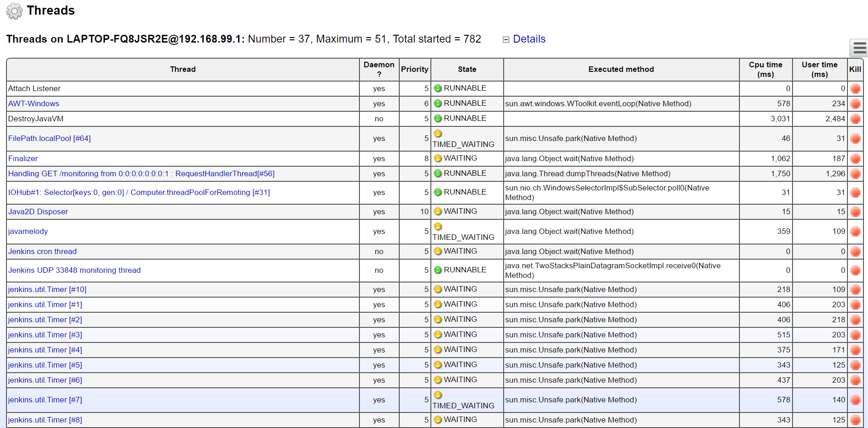
Task: Open the jenkins.util.Timer [#6] link
Action: tap(45, 380)
